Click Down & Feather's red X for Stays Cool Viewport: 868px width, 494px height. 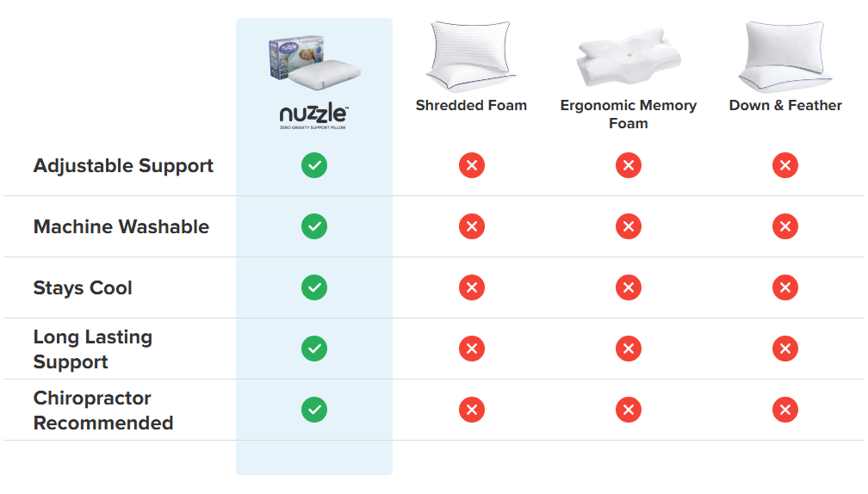click(x=785, y=287)
